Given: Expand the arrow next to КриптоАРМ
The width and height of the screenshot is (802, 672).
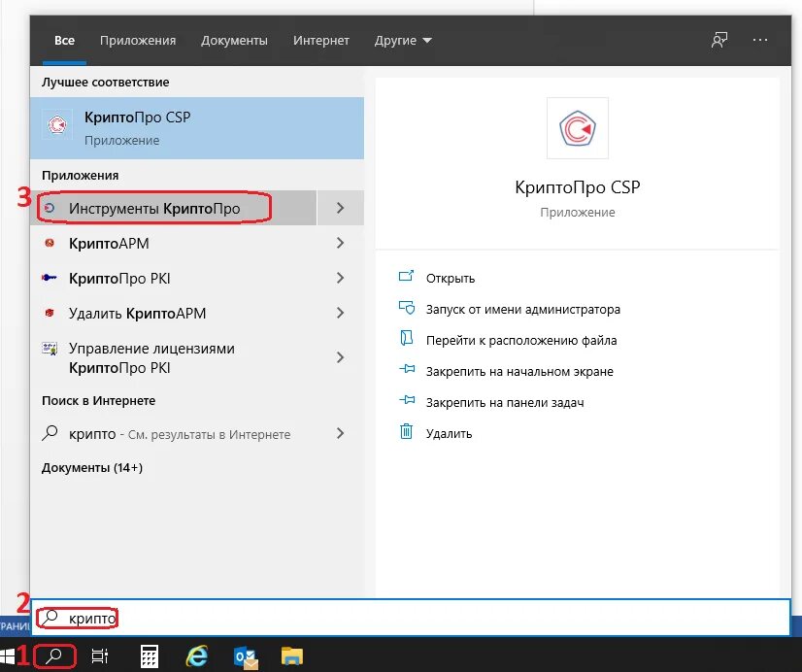Looking at the screenshot, I should (x=341, y=243).
